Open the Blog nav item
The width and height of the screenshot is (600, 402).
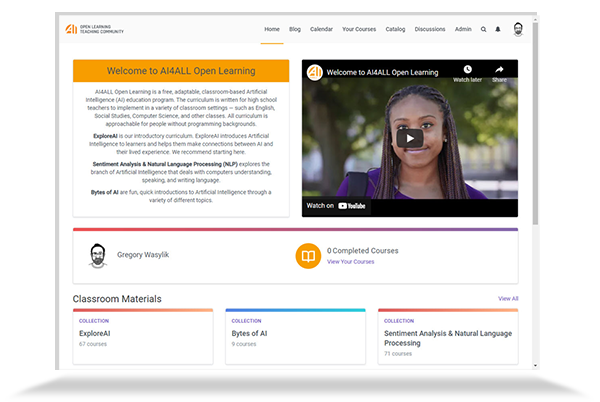pyautogui.click(x=295, y=29)
